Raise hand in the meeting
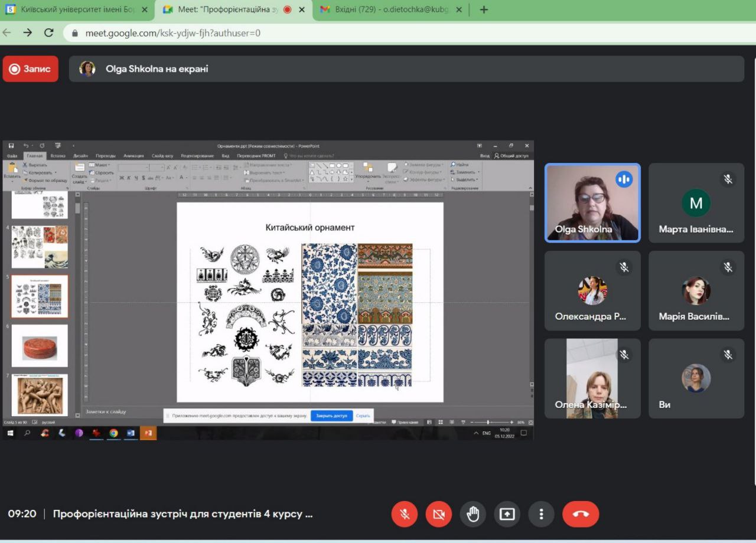Image resolution: width=756 pixels, height=543 pixels. (x=473, y=514)
